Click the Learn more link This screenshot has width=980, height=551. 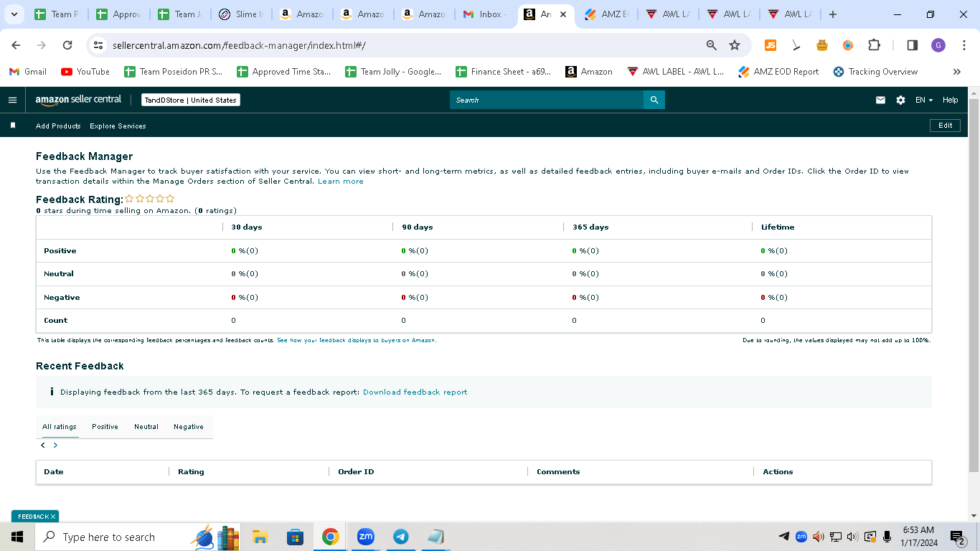[x=341, y=182]
